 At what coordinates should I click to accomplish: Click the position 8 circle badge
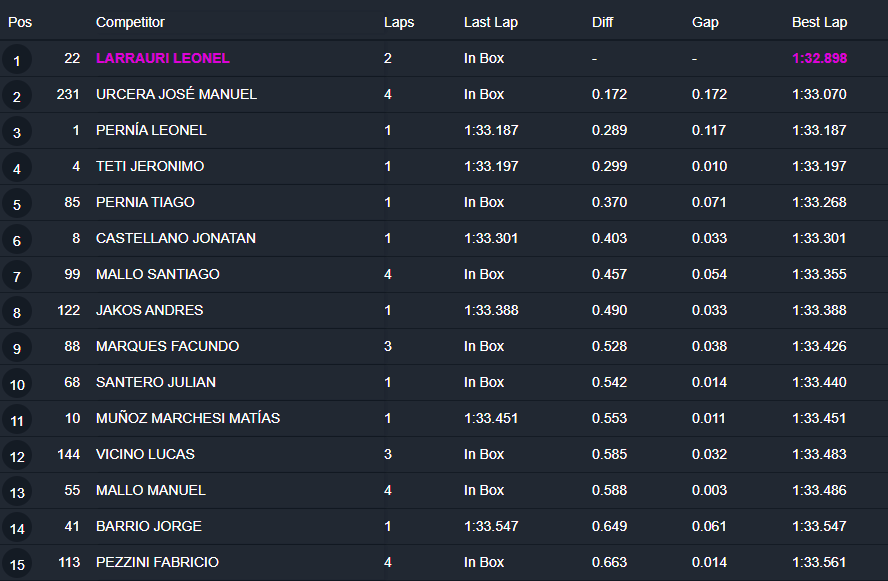coord(16,312)
